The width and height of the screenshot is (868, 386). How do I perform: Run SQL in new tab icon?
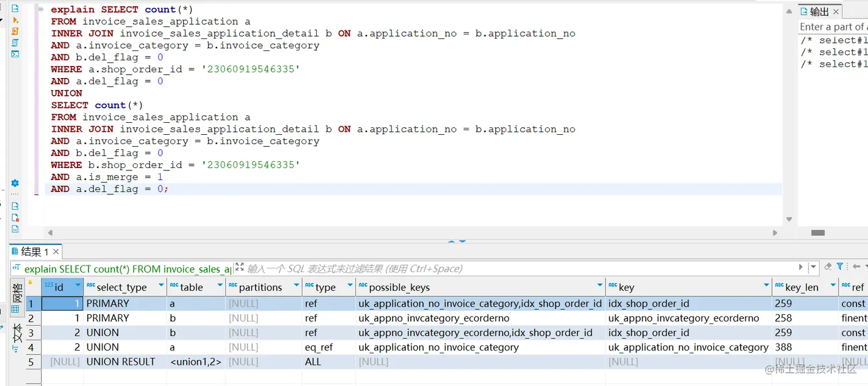15,20
